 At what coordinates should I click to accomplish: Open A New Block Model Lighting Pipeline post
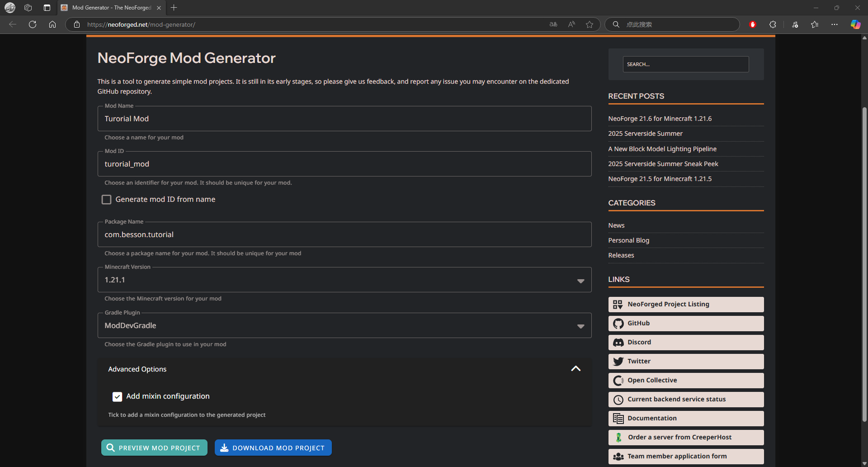click(x=662, y=149)
